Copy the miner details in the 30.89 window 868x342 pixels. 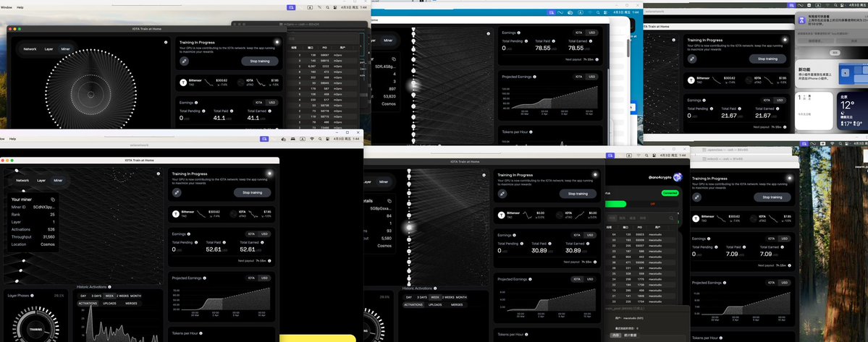tap(389, 201)
